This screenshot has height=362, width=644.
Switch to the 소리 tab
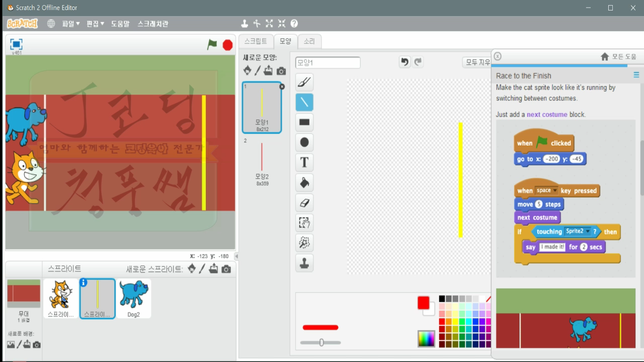click(x=309, y=41)
